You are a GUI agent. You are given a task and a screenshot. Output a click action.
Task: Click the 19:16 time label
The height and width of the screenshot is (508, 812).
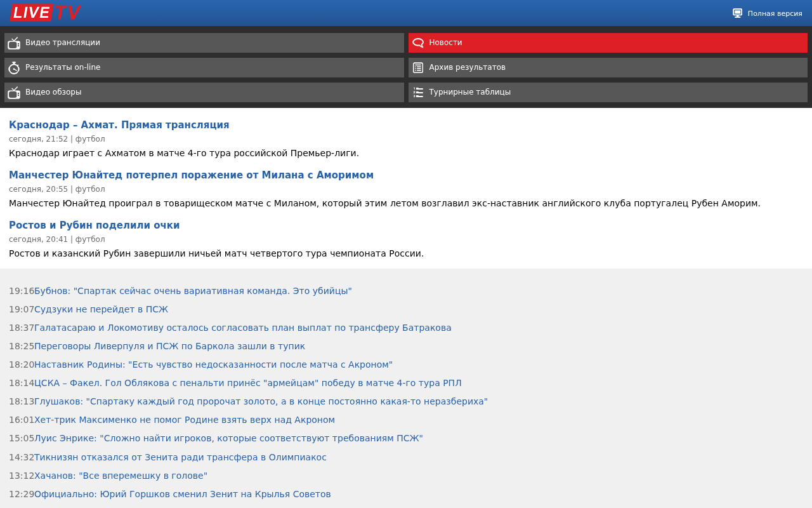pos(22,291)
